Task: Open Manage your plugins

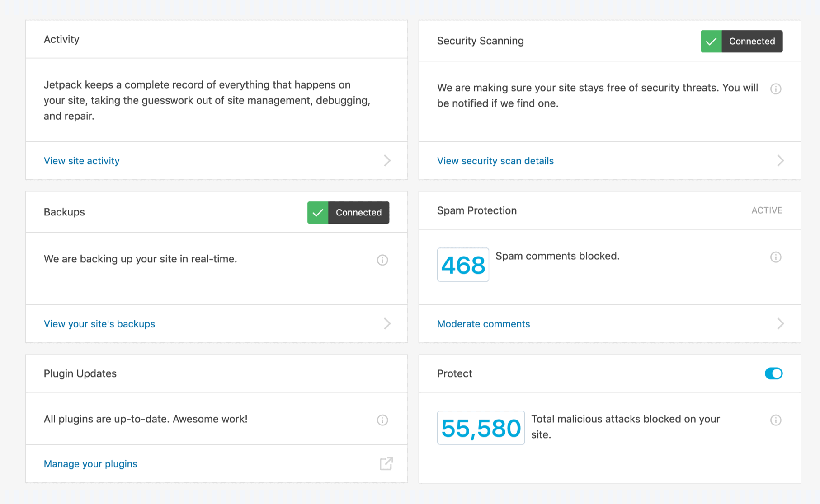Action: pos(90,464)
